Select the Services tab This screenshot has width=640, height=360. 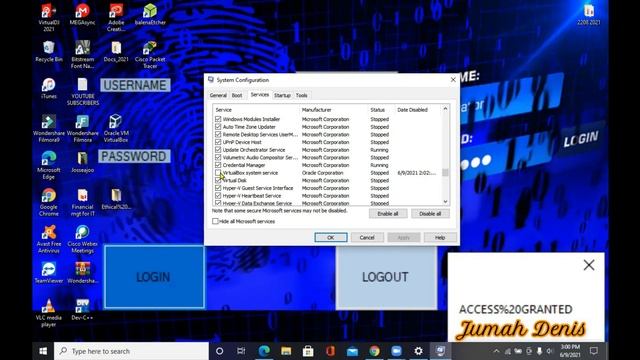(260, 95)
